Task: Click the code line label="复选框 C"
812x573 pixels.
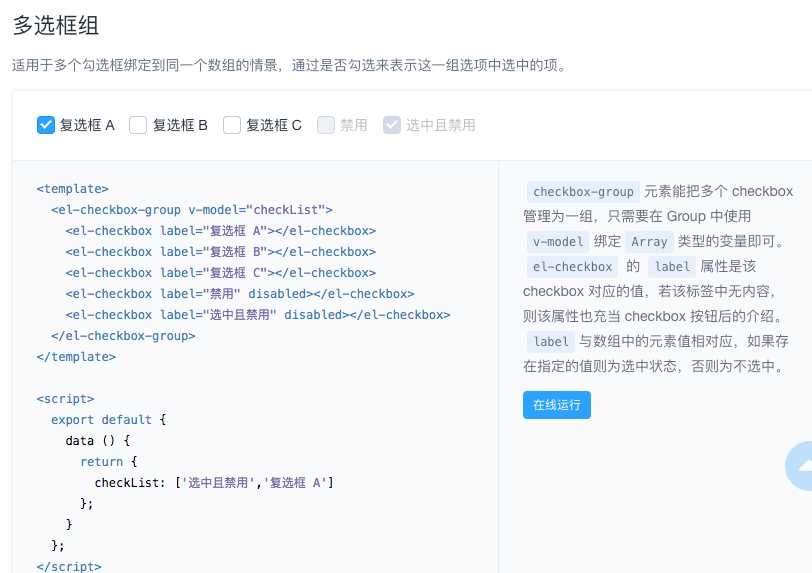Action: click(221, 273)
